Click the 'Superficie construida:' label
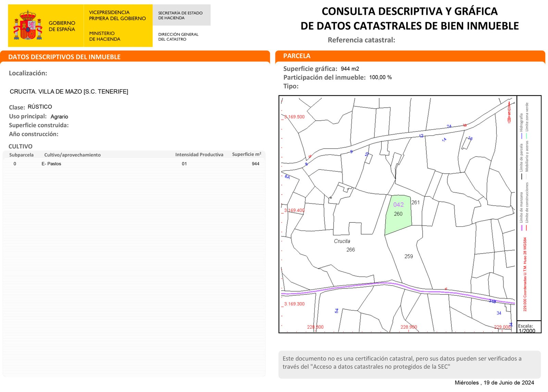548x392 pixels. click(39, 125)
